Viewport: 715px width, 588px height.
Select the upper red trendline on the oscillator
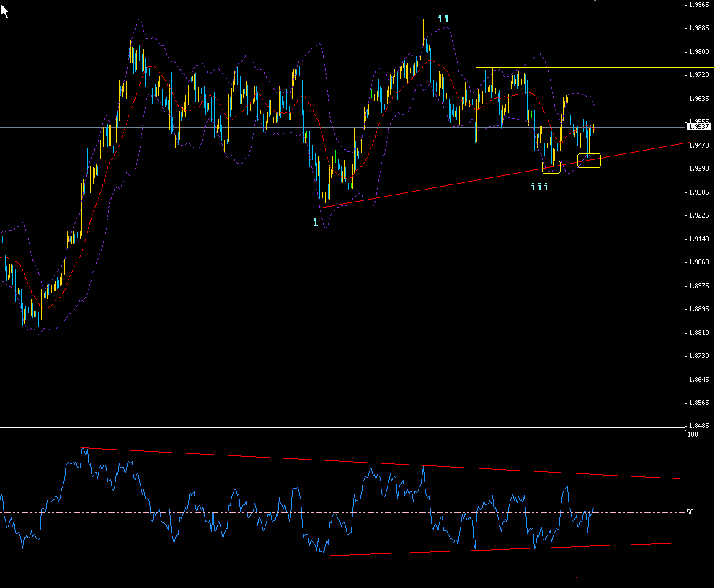tap(381, 463)
